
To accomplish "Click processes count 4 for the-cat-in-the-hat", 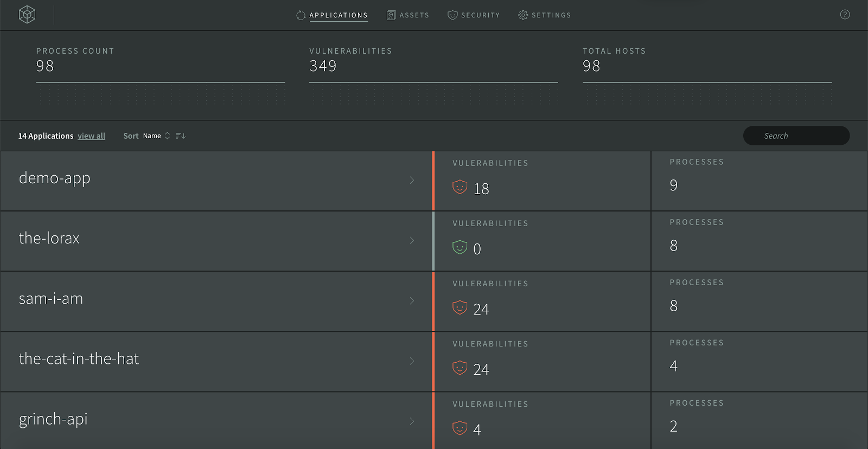I will pos(673,366).
